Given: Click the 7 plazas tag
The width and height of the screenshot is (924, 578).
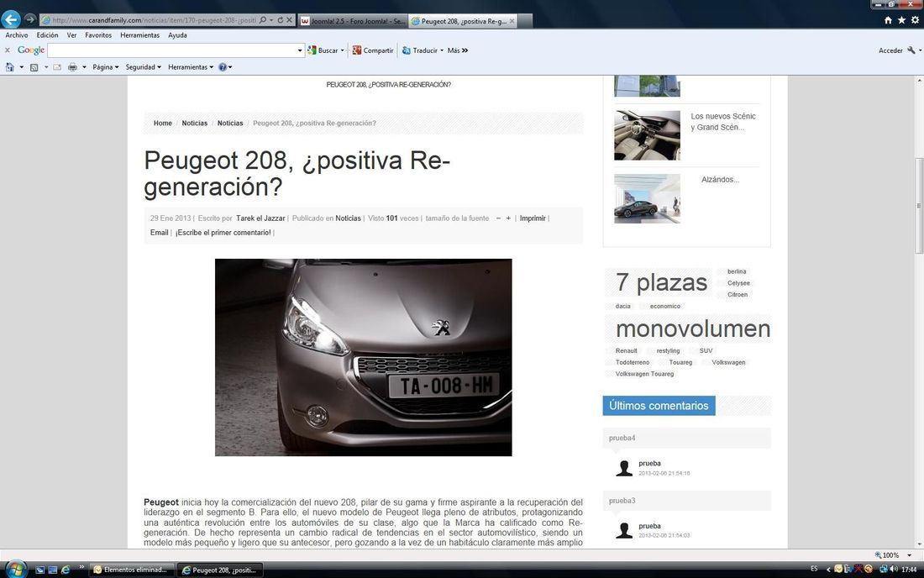Looking at the screenshot, I should 661,283.
